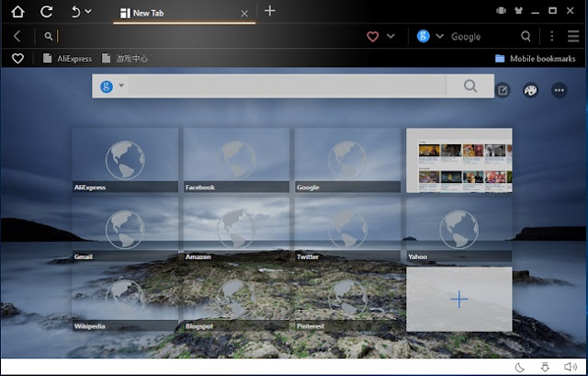Viewport: 588px width, 376px height.
Task: Click the page search magnifier button
Action: tap(470, 86)
